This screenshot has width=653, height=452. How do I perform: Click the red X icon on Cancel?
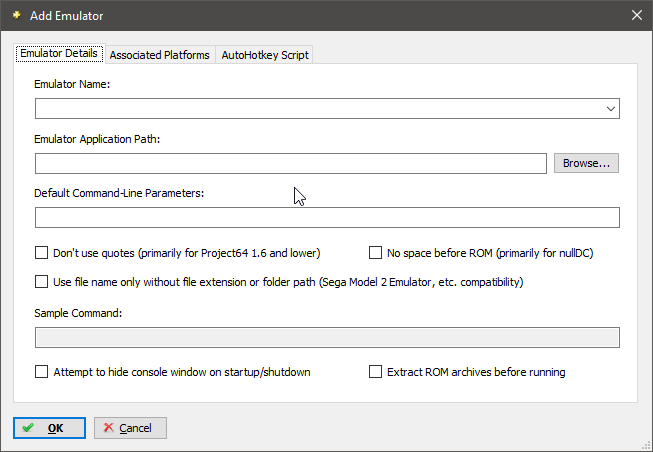click(108, 427)
